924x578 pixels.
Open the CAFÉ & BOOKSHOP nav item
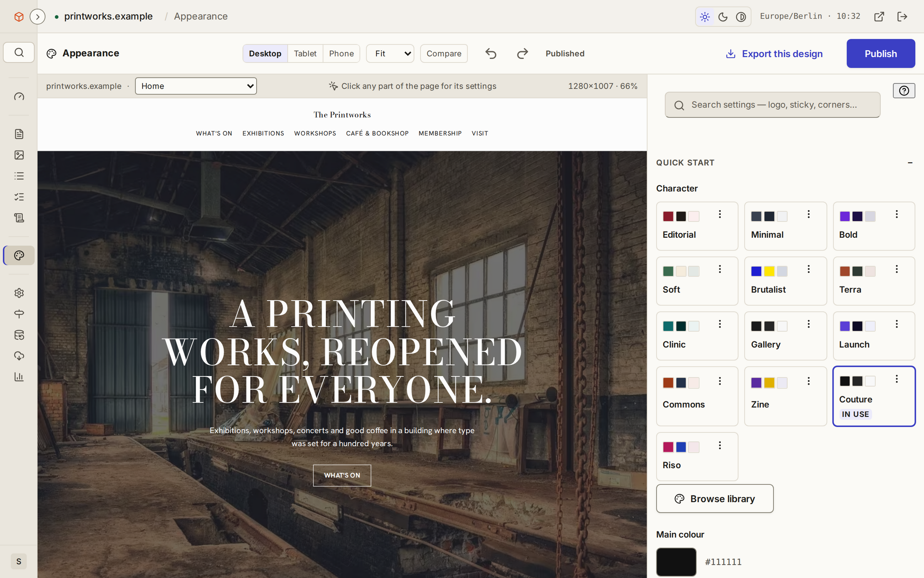point(377,133)
